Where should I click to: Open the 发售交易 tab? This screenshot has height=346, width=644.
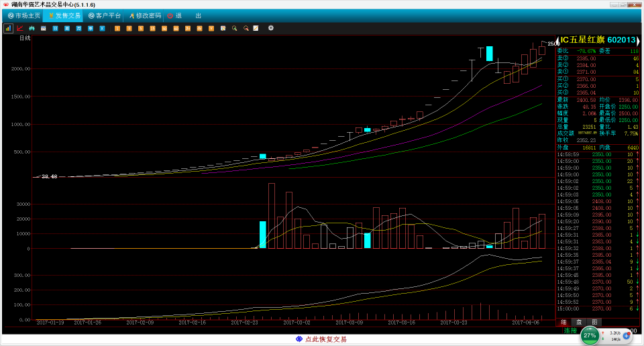(x=64, y=15)
